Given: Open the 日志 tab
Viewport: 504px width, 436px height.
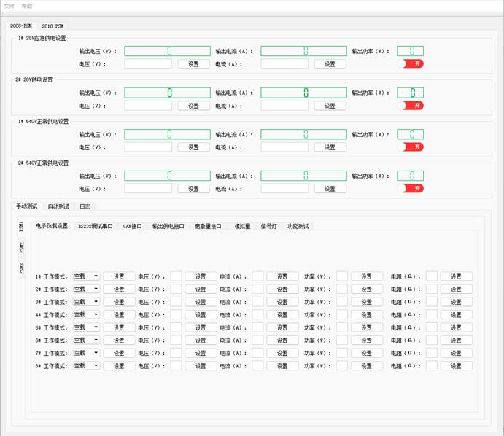Looking at the screenshot, I should [x=85, y=206].
